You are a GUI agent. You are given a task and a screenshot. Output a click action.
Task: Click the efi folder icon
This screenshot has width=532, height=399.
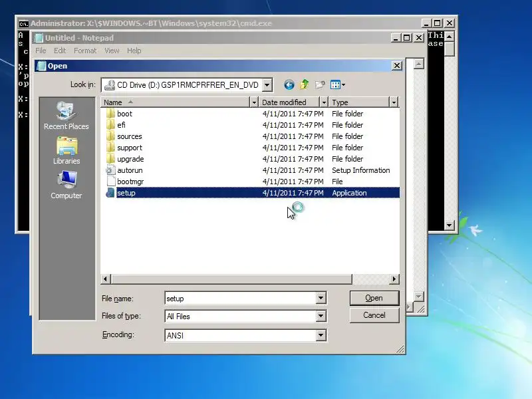[x=110, y=125]
